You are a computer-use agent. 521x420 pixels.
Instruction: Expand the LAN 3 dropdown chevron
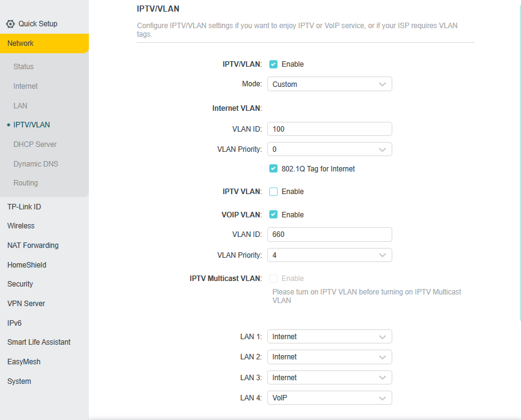pyautogui.click(x=382, y=378)
